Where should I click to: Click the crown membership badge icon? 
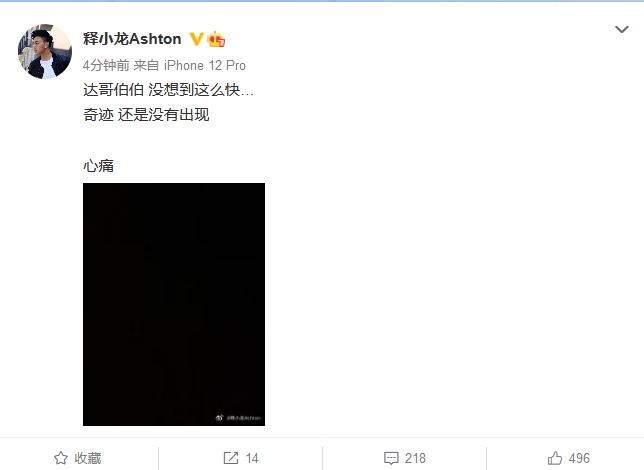point(216,39)
